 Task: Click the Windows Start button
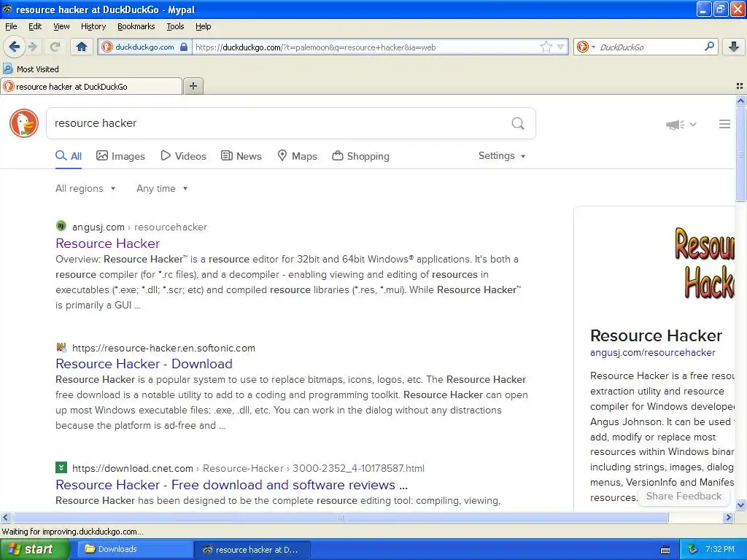pyautogui.click(x=35, y=549)
